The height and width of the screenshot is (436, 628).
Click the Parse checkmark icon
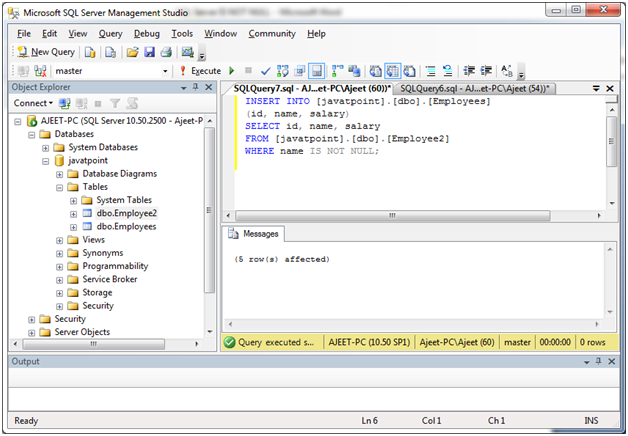[265, 71]
